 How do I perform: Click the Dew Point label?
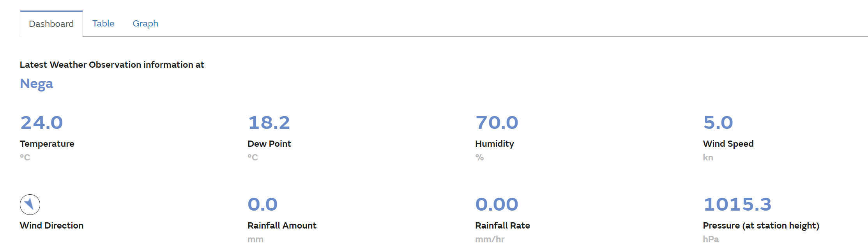coord(269,144)
